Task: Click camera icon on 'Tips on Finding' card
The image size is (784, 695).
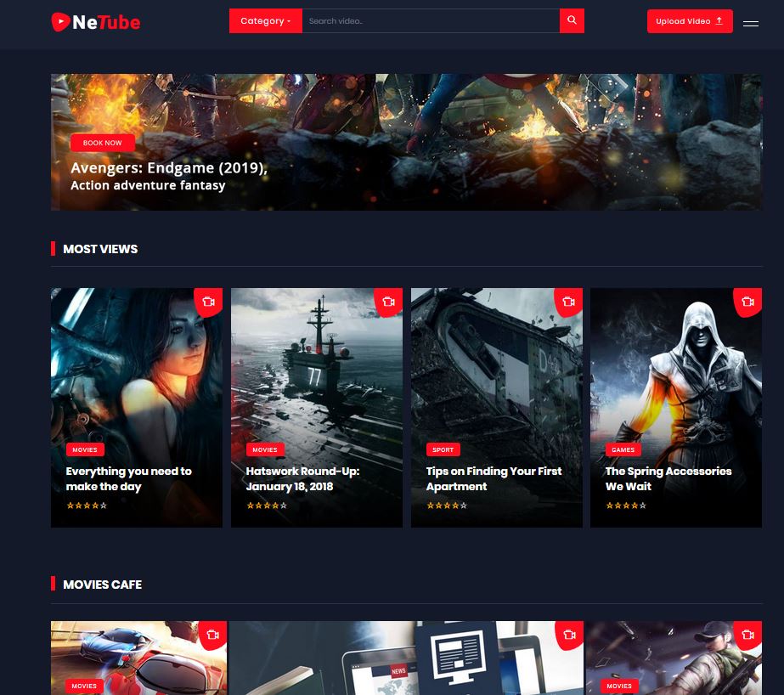Action: pos(568,302)
